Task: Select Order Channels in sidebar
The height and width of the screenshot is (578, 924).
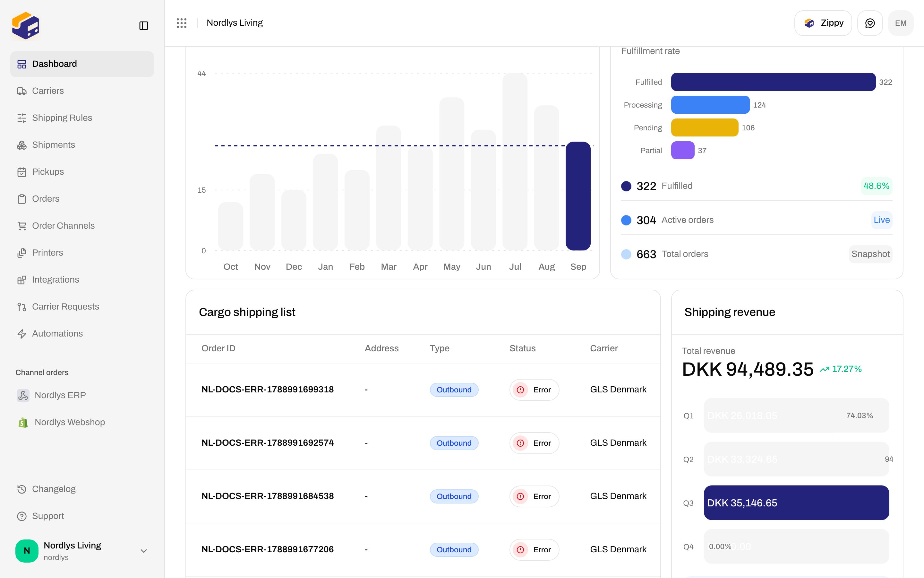Action: pos(82,226)
